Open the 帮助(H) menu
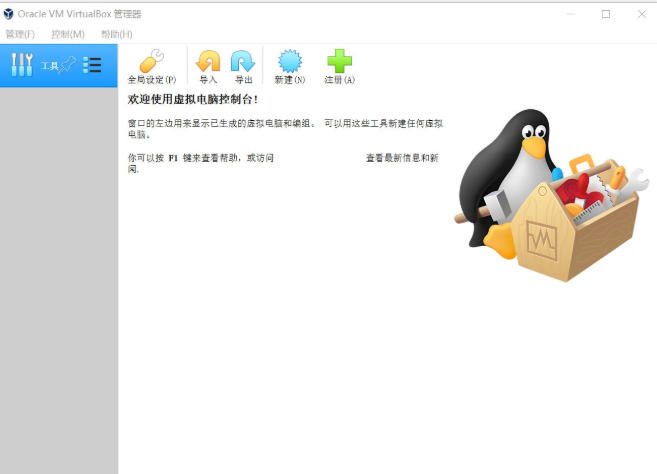Screen dimensions: 657x474 point(117,34)
